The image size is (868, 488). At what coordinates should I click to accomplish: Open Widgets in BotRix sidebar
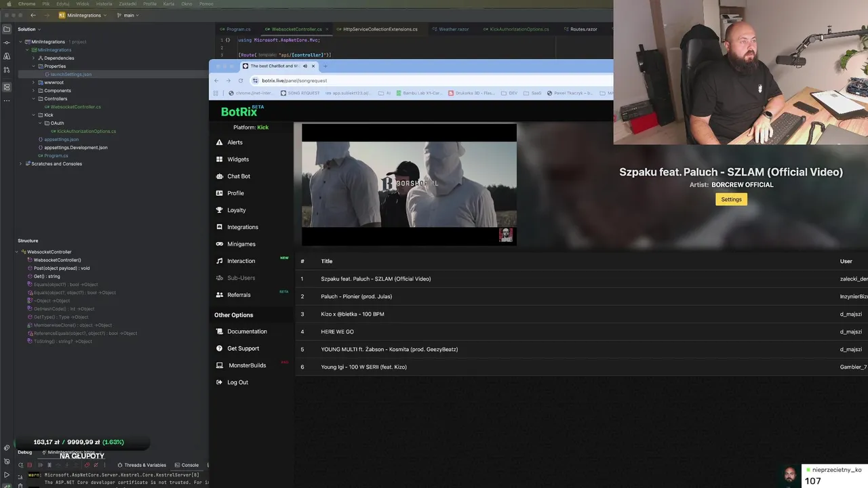pyautogui.click(x=233, y=159)
